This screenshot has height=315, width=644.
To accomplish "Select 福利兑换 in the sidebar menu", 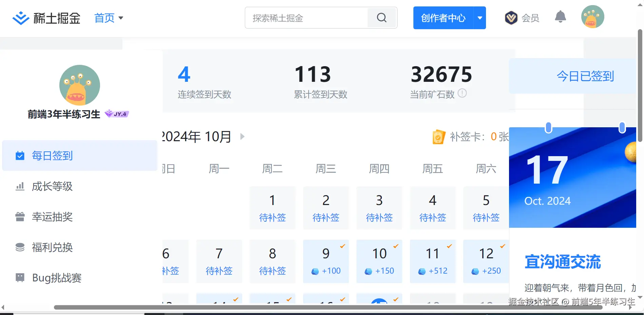I will pos(52,247).
